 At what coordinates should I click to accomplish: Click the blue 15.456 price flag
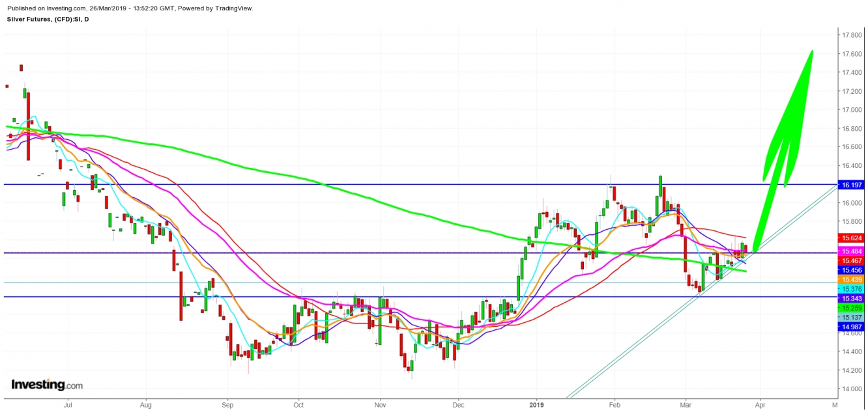[x=850, y=269]
